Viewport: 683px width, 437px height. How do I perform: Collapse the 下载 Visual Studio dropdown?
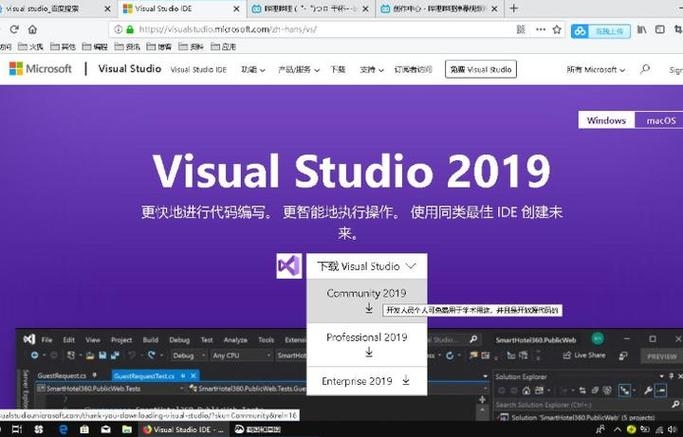[367, 266]
